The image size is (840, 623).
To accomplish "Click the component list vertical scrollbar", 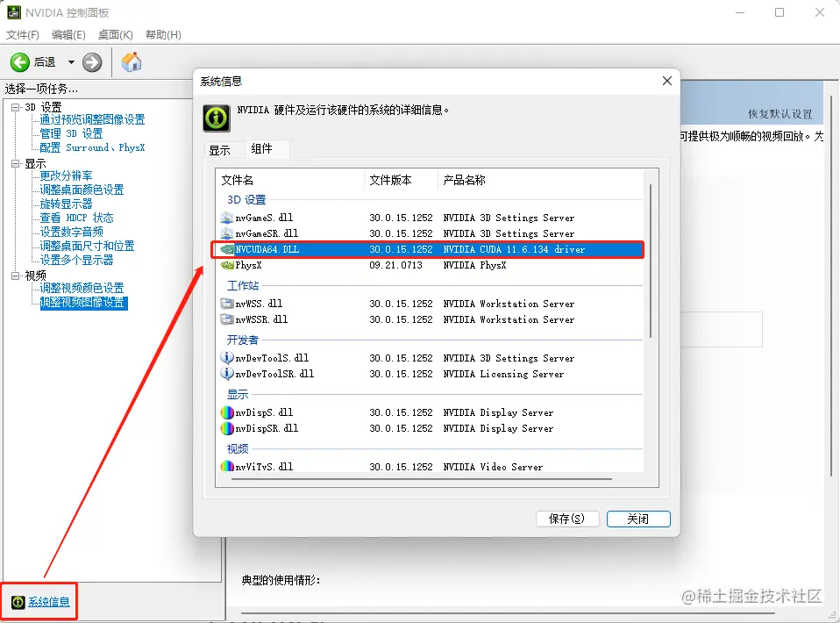I will click(x=651, y=261).
